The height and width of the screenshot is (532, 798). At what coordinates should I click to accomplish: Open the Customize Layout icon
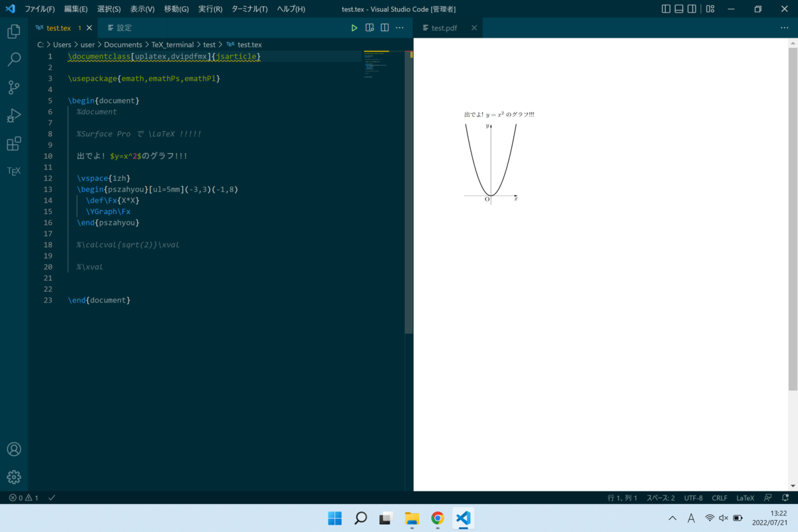[x=710, y=9]
